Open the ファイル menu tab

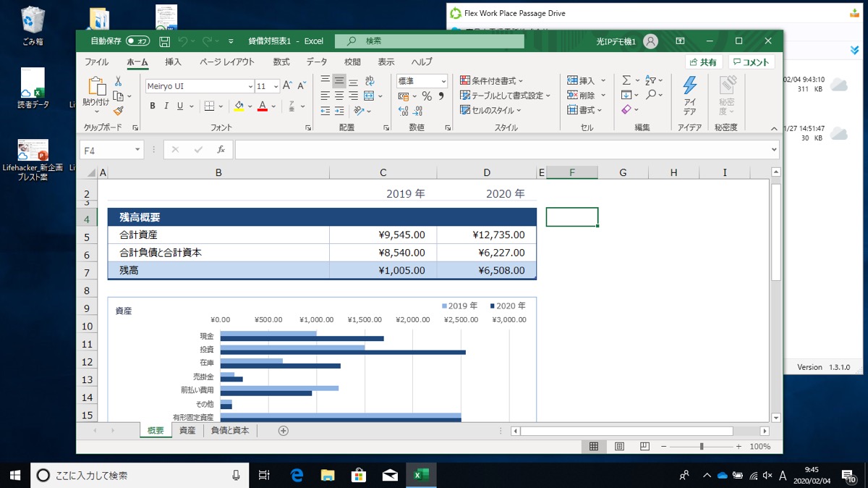click(x=97, y=62)
